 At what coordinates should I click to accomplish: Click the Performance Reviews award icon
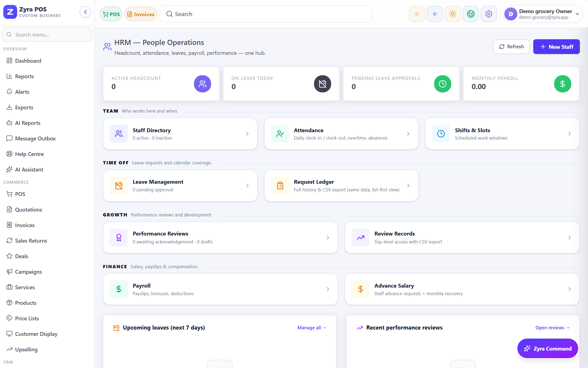(119, 238)
